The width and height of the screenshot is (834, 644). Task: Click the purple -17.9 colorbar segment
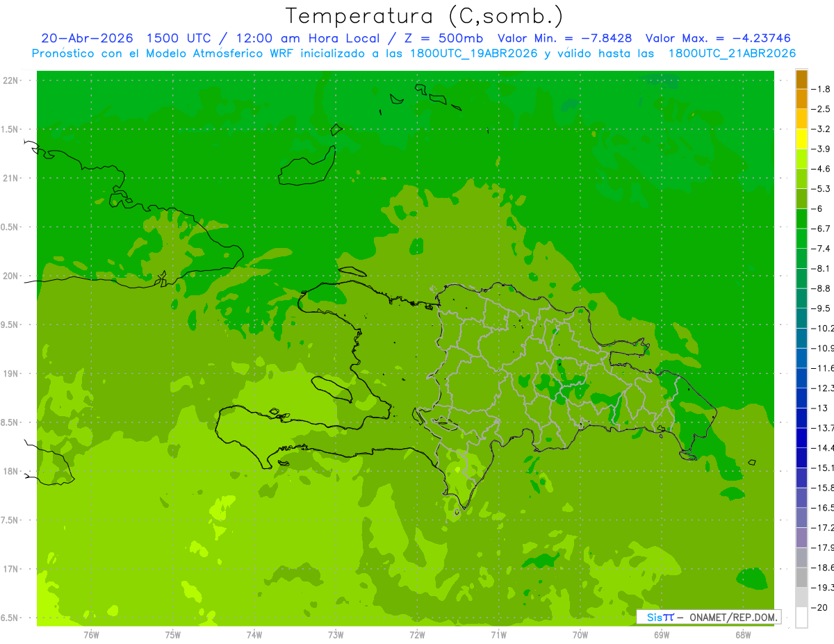(x=801, y=537)
